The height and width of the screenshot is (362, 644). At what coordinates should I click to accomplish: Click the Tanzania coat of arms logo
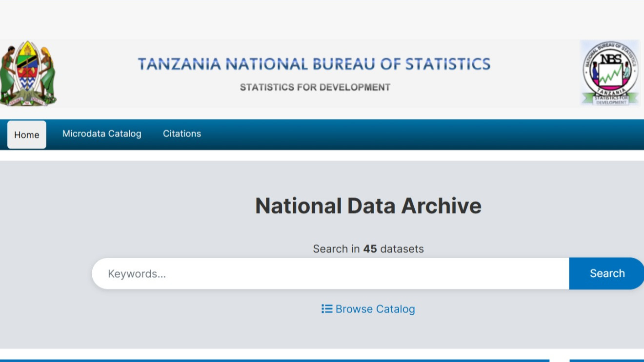coord(28,73)
